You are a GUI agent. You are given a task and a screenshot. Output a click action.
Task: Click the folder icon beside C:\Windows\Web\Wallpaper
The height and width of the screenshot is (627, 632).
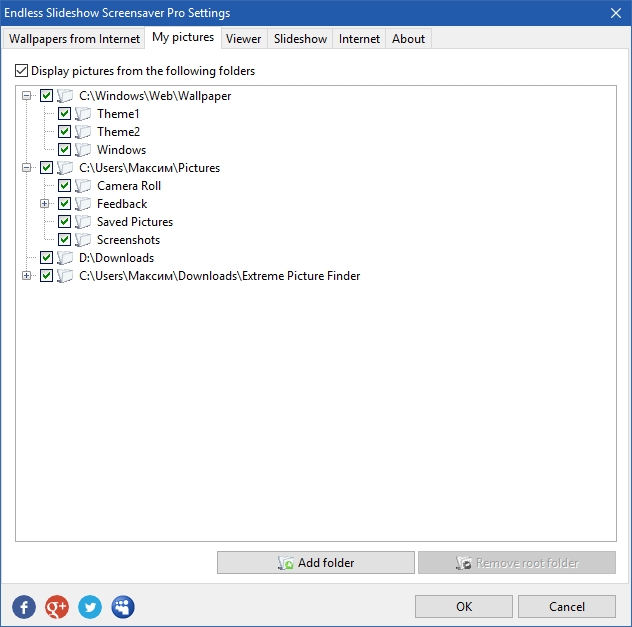(64, 96)
